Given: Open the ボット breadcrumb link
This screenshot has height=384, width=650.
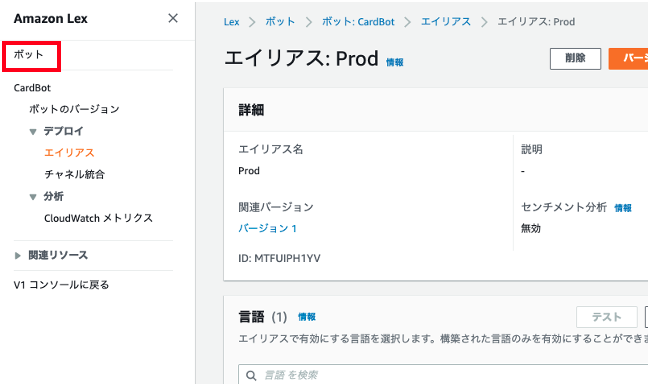Looking at the screenshot, I should click(x=280, y=22).
